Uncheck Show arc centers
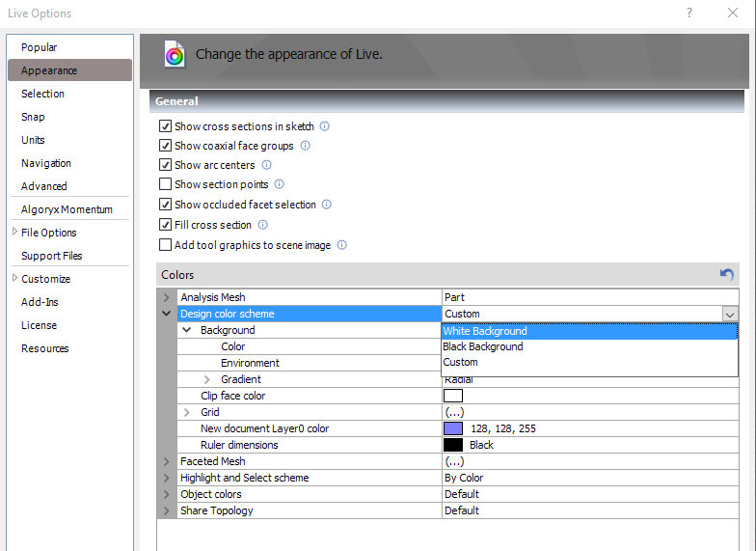Viewport: 756px width, 551px height. [166, 165]
